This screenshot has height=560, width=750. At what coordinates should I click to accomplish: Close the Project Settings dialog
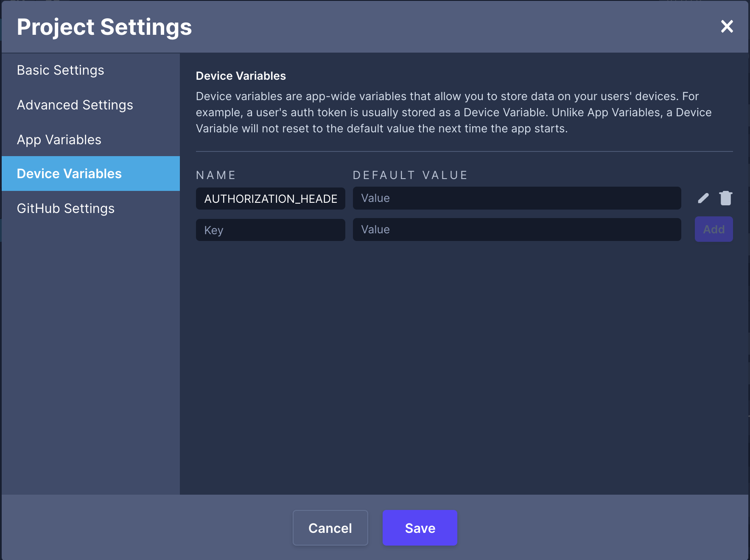pyautogui.click(x=727, y=26)
